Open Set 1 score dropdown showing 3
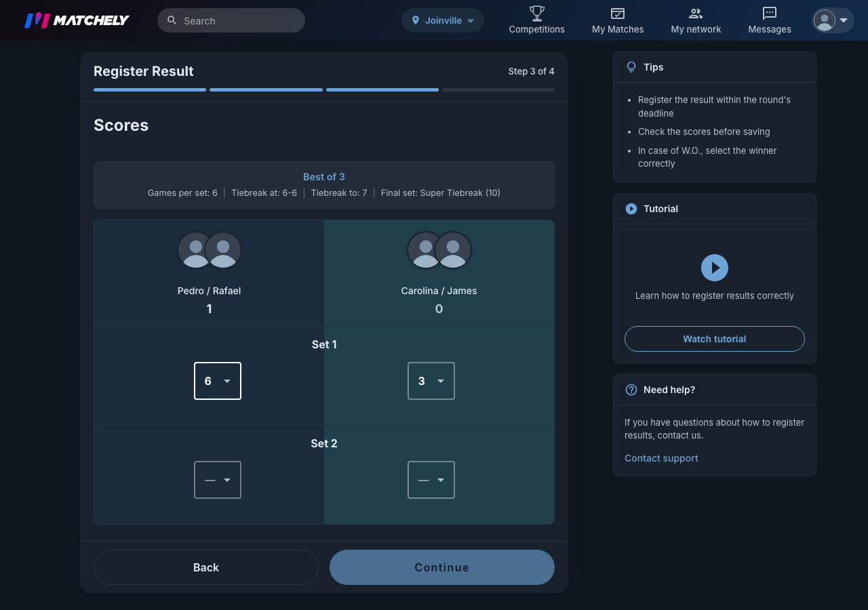The image size is (868, 610). click(431, 381)
